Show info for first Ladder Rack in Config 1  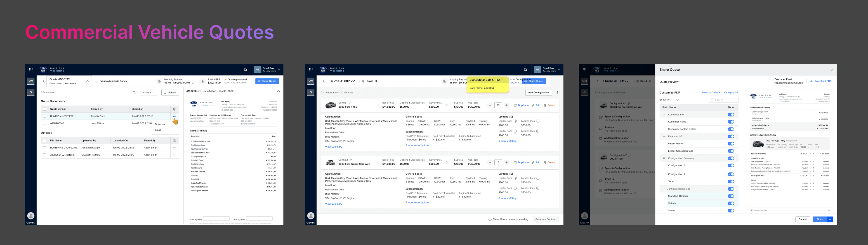coord(515,121)
